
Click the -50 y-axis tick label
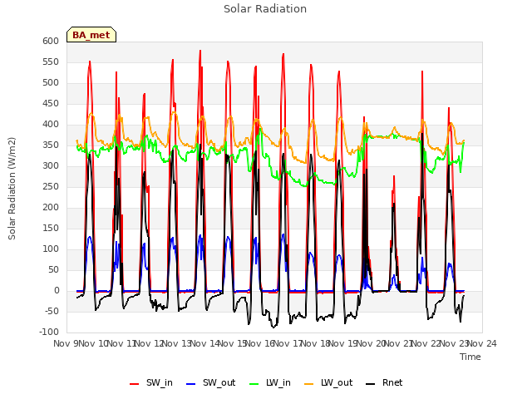click(x=52, y=311)
